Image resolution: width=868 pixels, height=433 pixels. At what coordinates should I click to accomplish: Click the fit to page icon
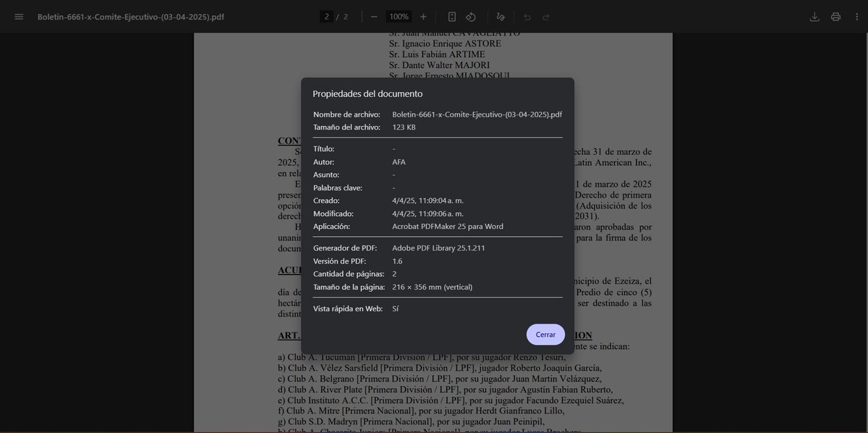point(451,17)
